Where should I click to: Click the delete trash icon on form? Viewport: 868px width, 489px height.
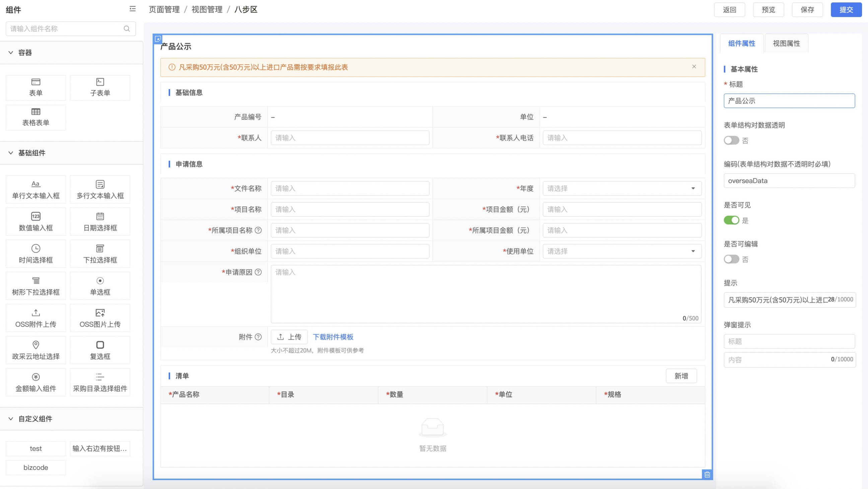point(707,475)
